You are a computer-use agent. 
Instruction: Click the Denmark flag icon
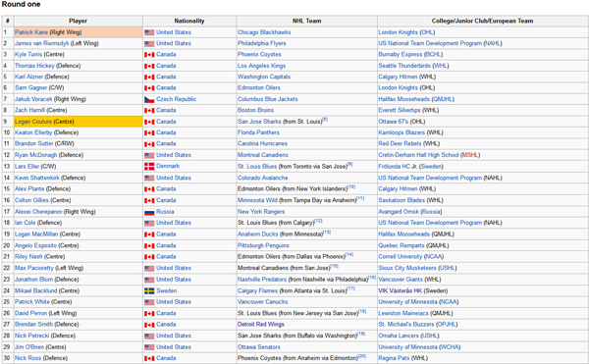(x=149, y=167)
